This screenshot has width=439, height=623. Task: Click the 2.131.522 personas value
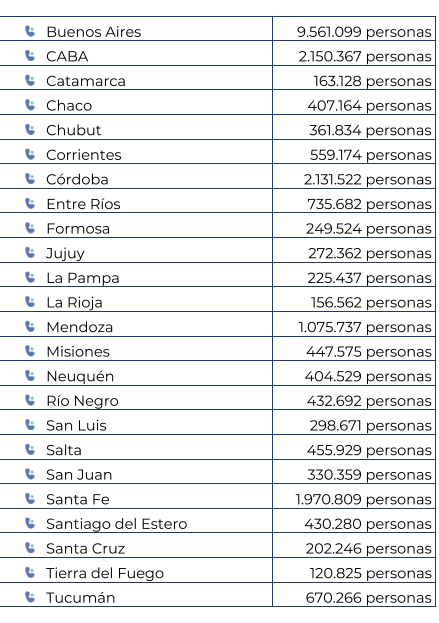(368, 180)
